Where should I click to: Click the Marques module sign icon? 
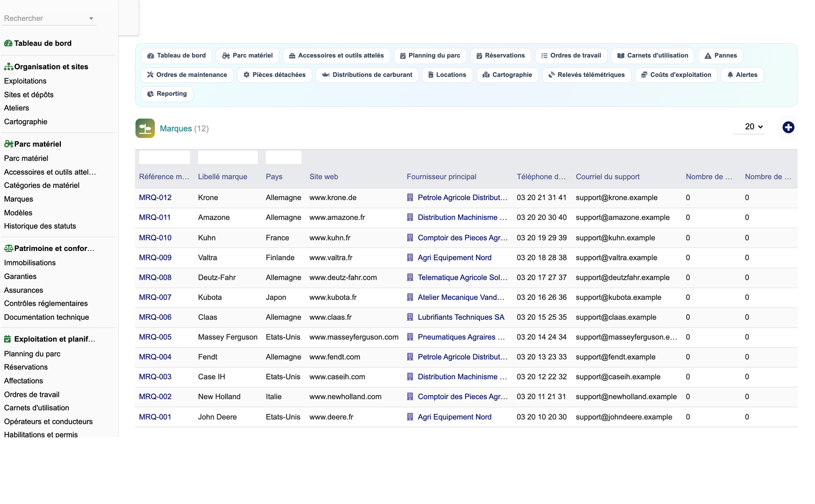tap(145, 129)
